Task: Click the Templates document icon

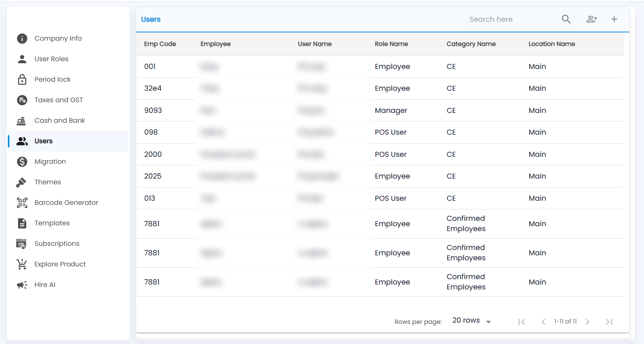Action: (x=22, y=223)
